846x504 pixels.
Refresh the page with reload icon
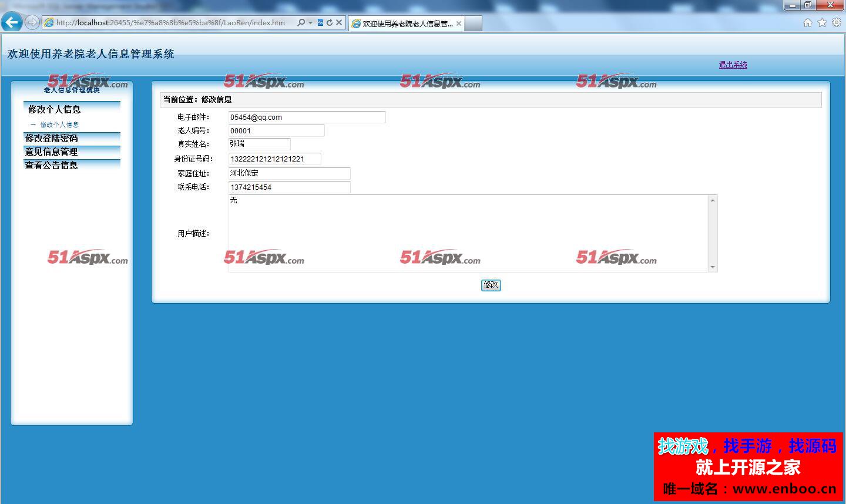330,22
